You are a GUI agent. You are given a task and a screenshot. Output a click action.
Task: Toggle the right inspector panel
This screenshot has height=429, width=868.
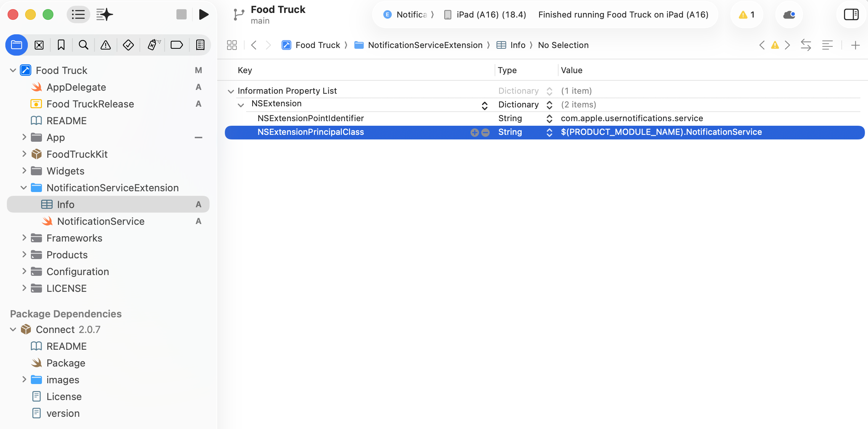click(x=851, y=14)
